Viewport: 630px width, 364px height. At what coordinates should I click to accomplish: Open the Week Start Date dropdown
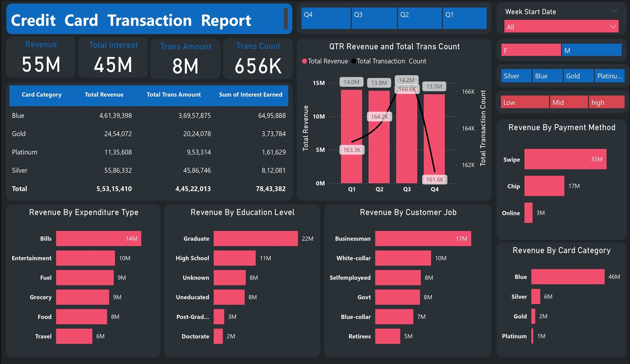561,27
